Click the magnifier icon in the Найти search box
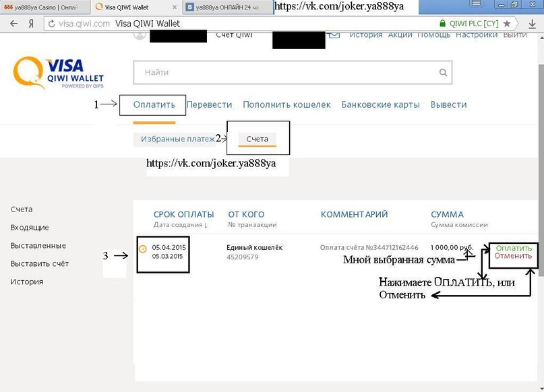This screenshot has width=544, height=392. 443,73
